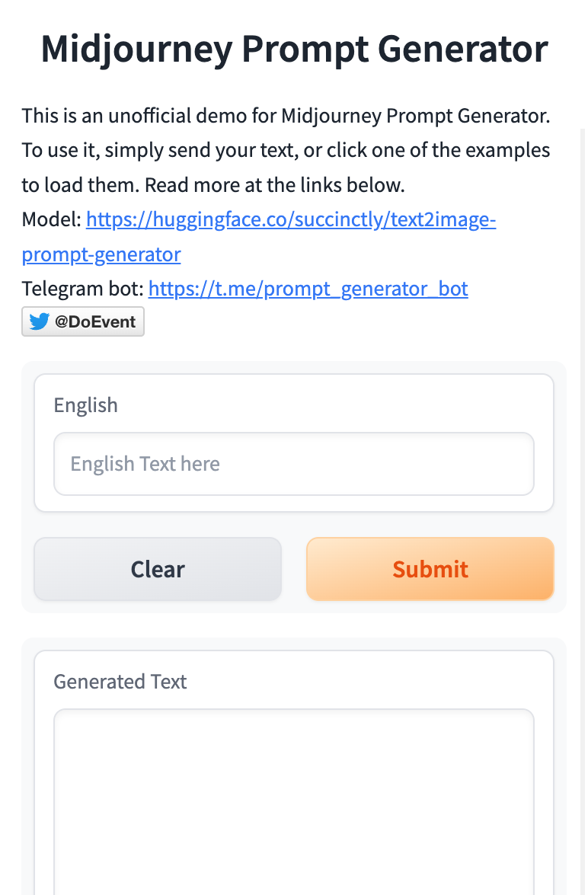Click the 'Telegram bot:' label text

[x=82, y=289]
